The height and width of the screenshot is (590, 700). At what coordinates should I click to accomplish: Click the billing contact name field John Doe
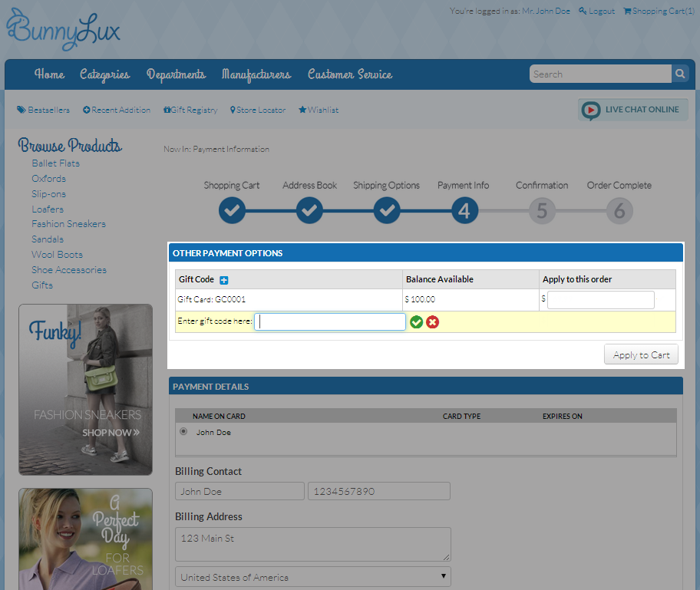pos(239,491)
